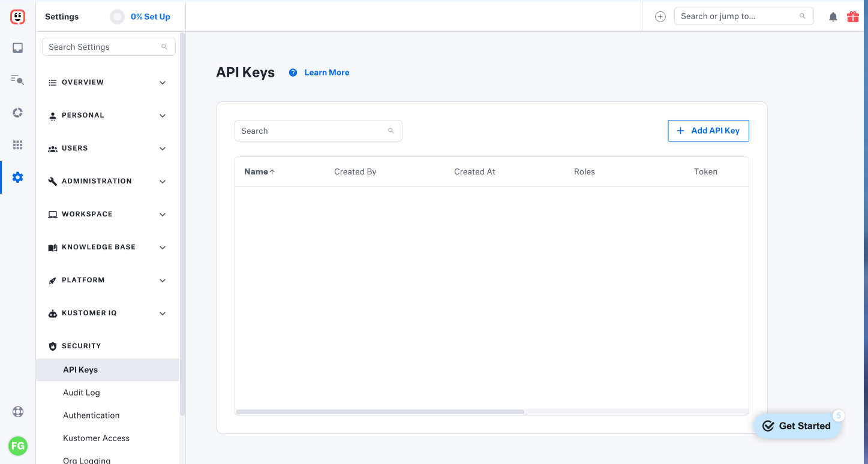Expand the Overview settings section
868x464 pixels.
pyautogui.click(x=107, y=82)
